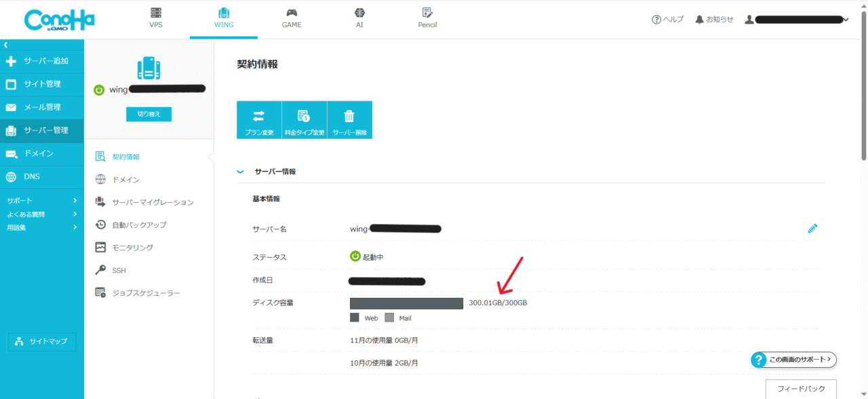Switch to the GAME tab
Viewport: 868px width, 399px height.
292,18
